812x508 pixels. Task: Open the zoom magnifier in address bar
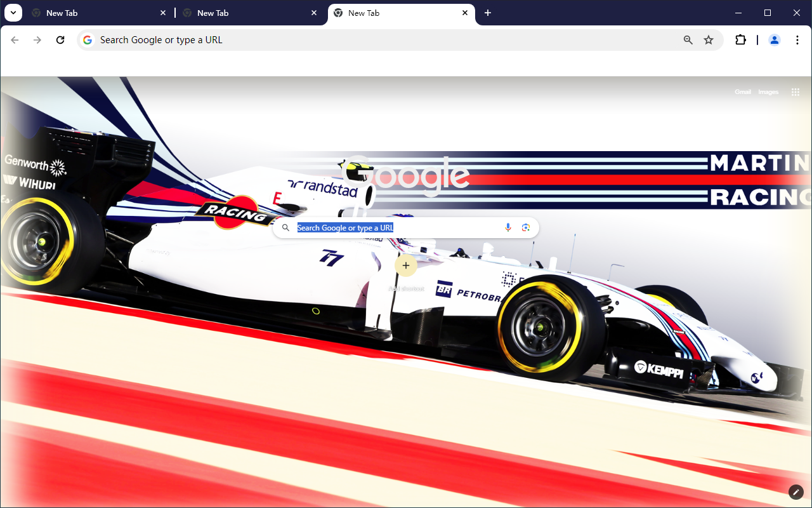[688, 40]
